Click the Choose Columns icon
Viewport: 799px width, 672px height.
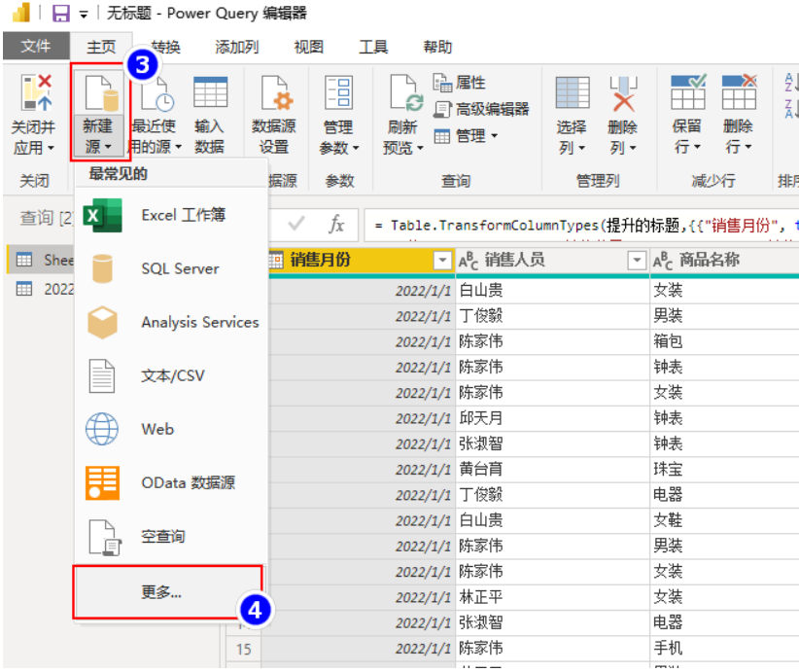point(573,92)
